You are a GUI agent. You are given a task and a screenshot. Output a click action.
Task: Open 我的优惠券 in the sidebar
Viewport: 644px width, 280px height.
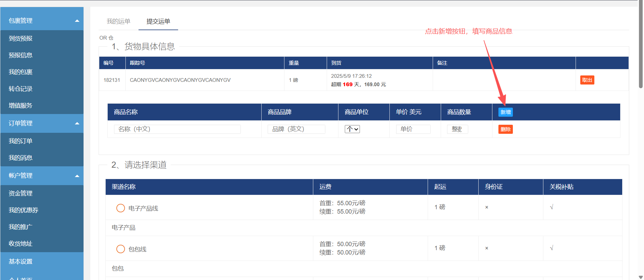coord(23,210)
